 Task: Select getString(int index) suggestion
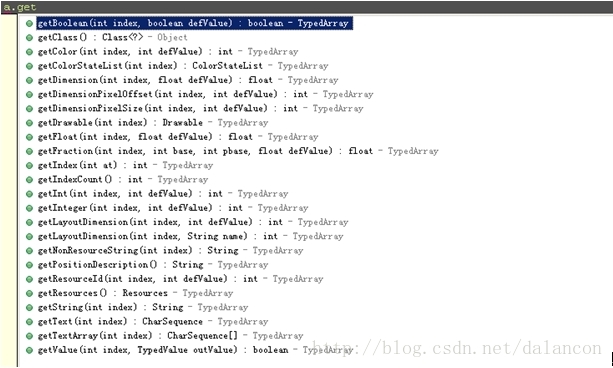click(x=143, y=307)
